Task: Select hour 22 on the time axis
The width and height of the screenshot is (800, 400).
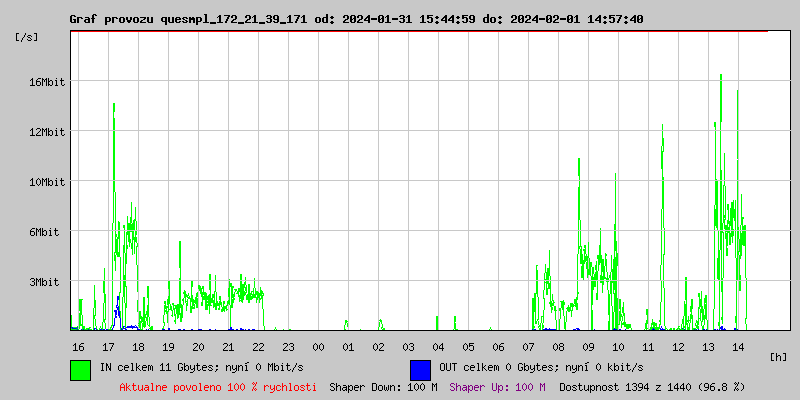Action: (x=258, y=346)
